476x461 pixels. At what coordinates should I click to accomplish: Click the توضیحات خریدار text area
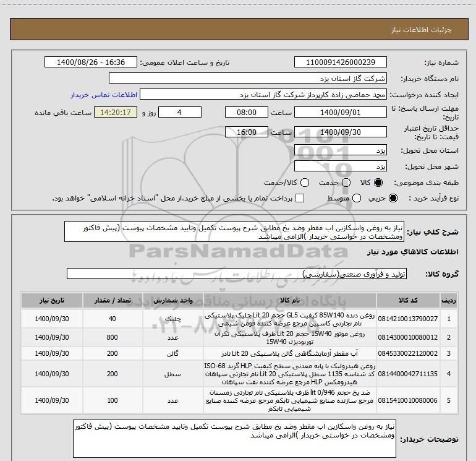234,439
